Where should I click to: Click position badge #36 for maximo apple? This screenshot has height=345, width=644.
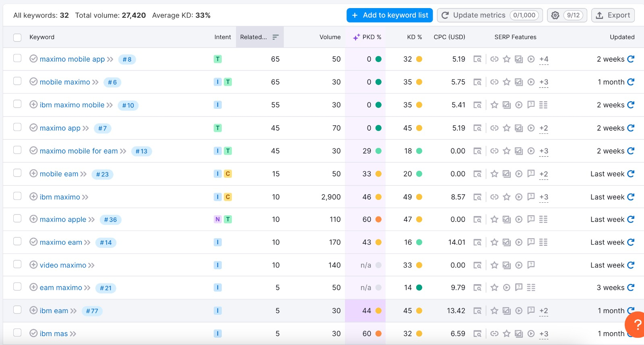pyautogui.click(x=110, y=220)
